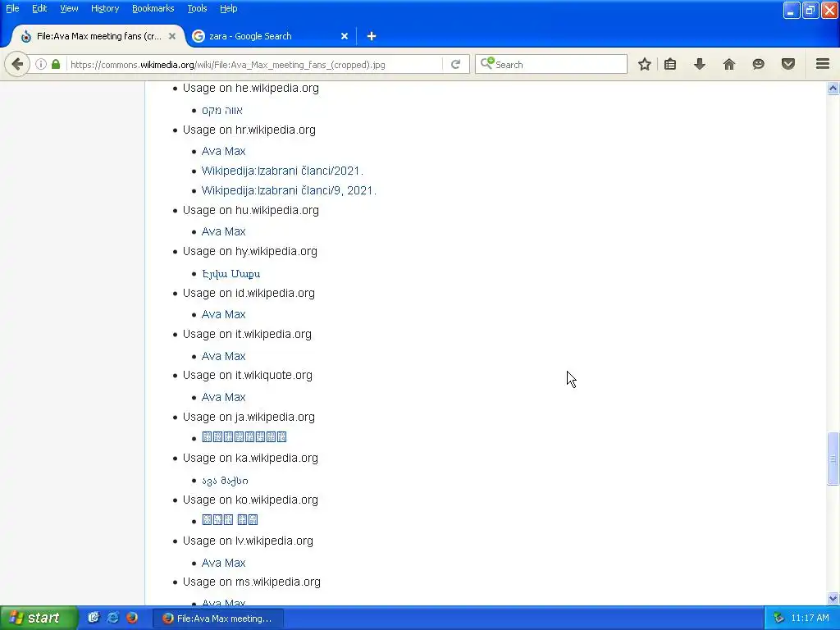Click the scrollbar up arrow
Image resolution: width=840 pixels, height=630 pixels.
[833, 89]
